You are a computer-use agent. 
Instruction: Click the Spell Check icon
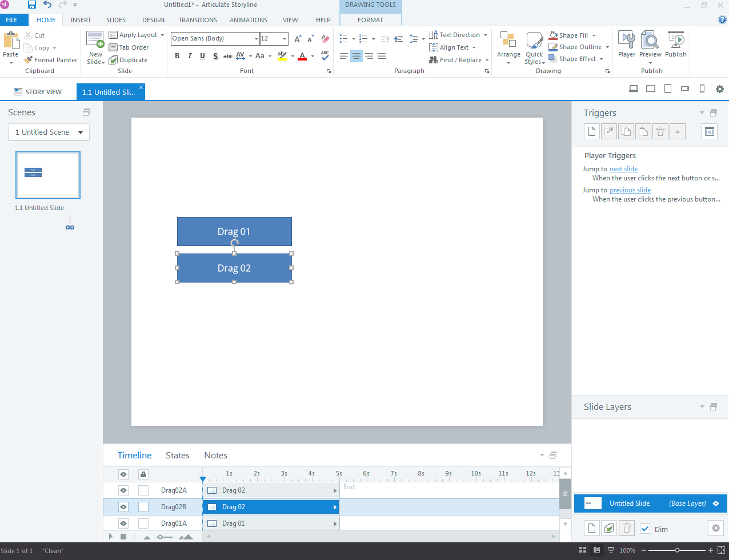325,56
